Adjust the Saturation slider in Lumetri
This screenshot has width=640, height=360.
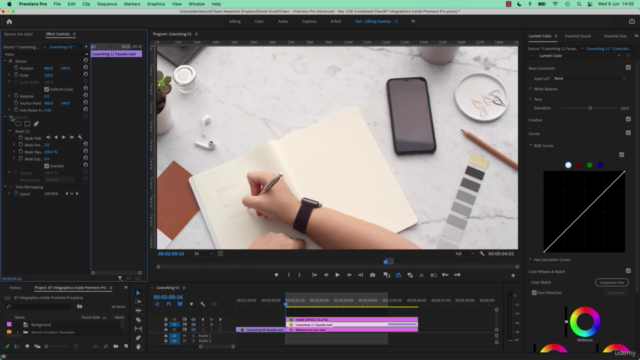[590, 108]
